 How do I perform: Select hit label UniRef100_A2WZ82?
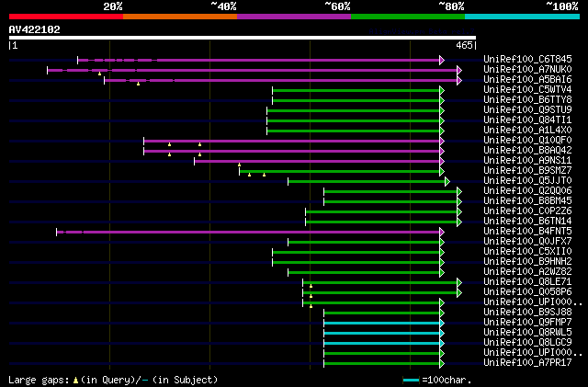click(x=527, y=272)
